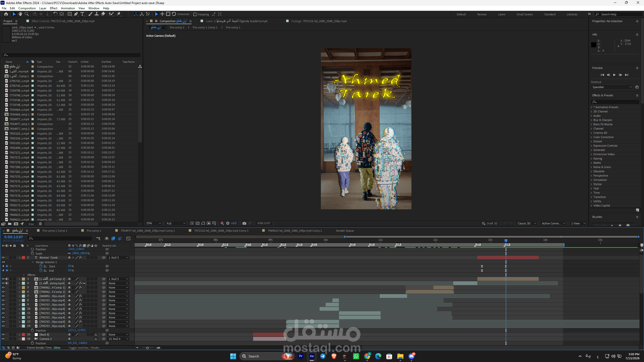644x362 pixels.
Task: Click the Play button in Preview panel
Action: click(x=614, y=75)
